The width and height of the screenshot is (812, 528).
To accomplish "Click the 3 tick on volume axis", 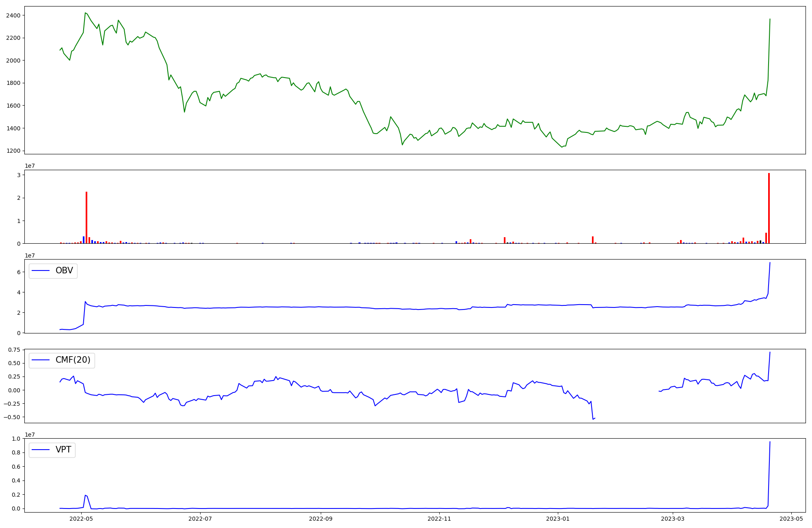I will [x=19, y=175].
